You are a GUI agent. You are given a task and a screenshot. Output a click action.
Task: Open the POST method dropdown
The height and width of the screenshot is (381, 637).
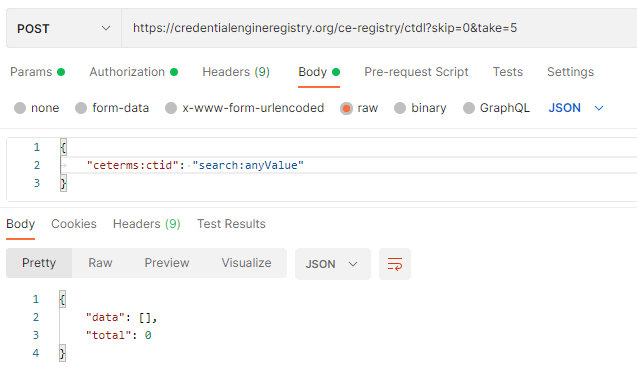[x=64, y=28]
